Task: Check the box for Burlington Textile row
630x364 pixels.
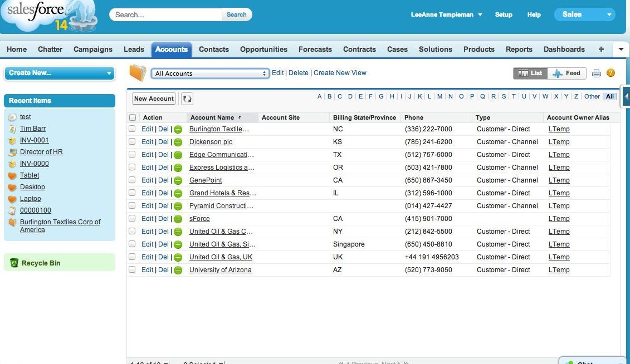Action: tap(132, 129)
